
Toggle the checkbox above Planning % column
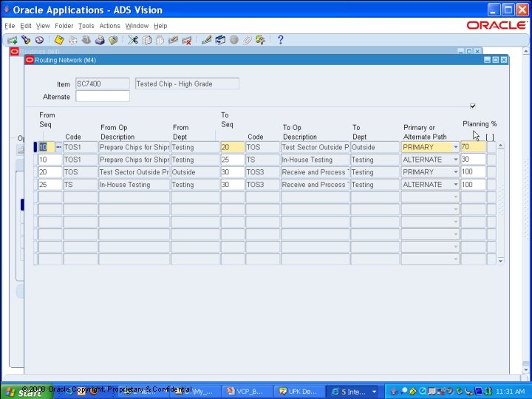pyautogui.click(x=473, y=106)
